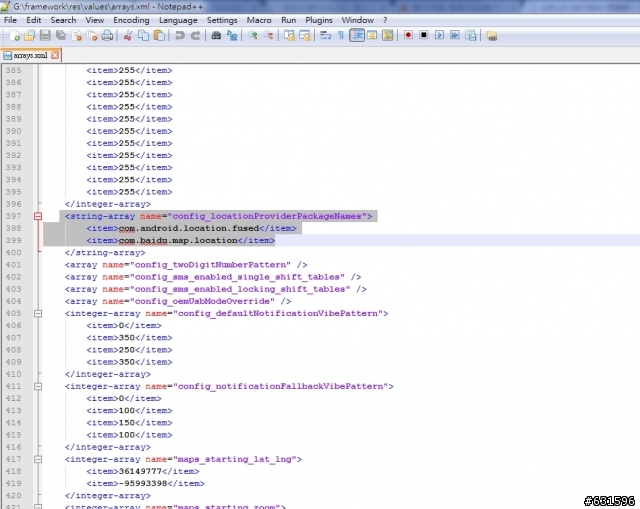Collapse the config_defaultNotificationVibePattern fold marker

point(38,313)
